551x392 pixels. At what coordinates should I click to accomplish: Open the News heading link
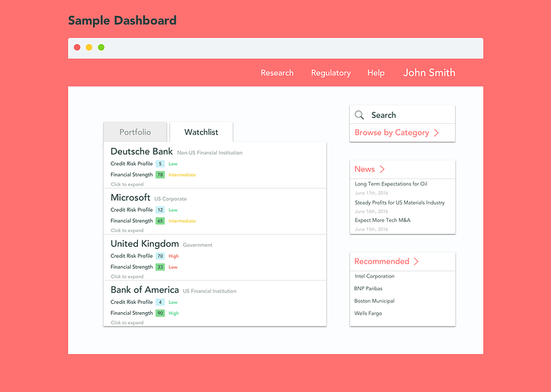pos(364,169)
